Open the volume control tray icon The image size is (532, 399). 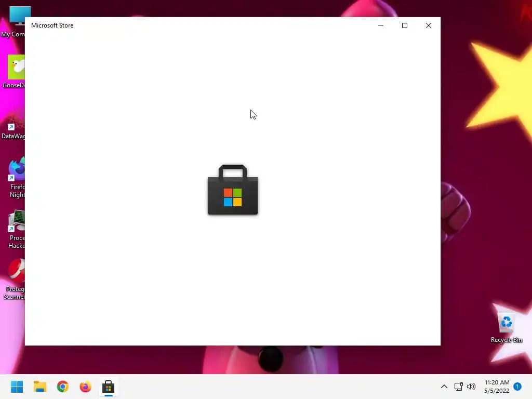tap(471, 387)
